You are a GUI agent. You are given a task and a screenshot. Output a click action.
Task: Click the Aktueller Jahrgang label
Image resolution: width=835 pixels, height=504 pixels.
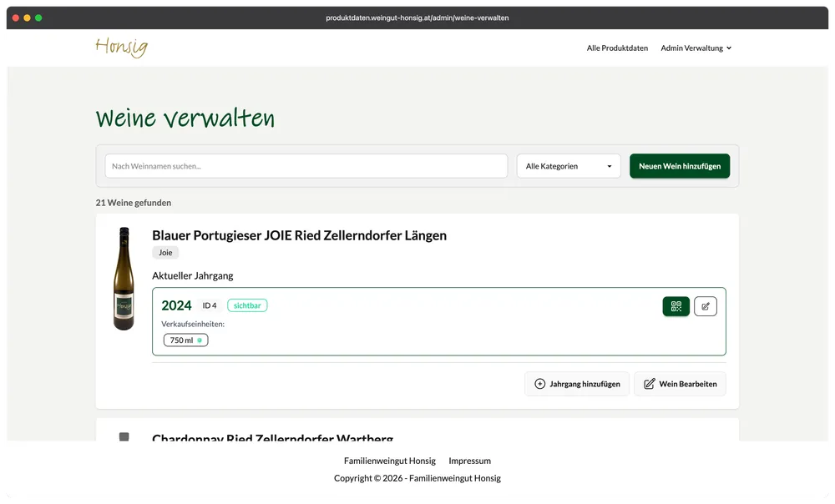click(x=193, y=275)
